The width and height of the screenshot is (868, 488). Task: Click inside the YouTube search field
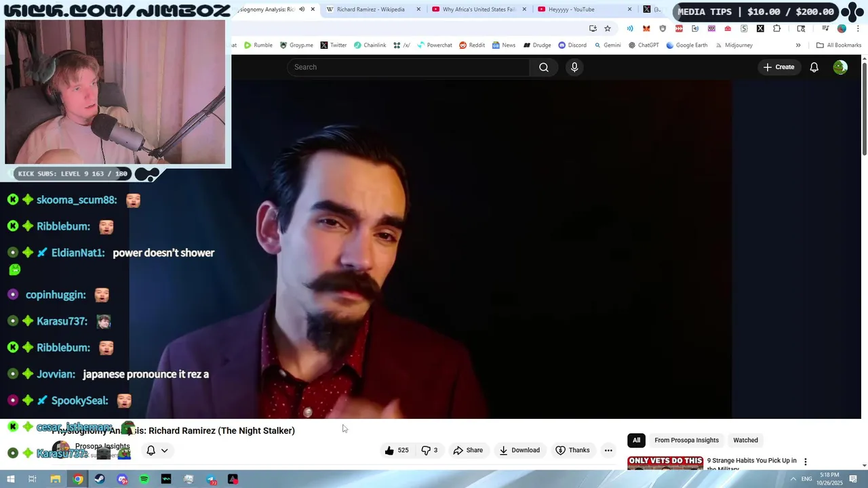(x=408, y=67)
